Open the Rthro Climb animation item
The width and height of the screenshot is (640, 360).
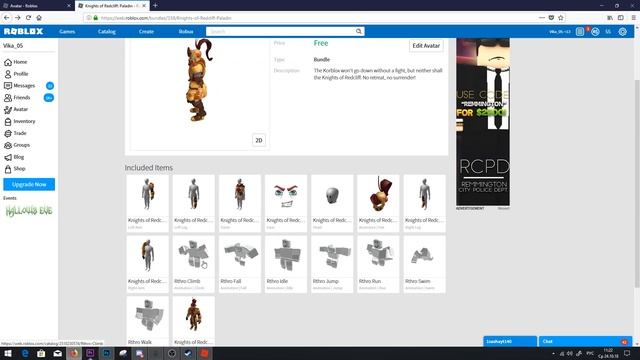point(193,264)
